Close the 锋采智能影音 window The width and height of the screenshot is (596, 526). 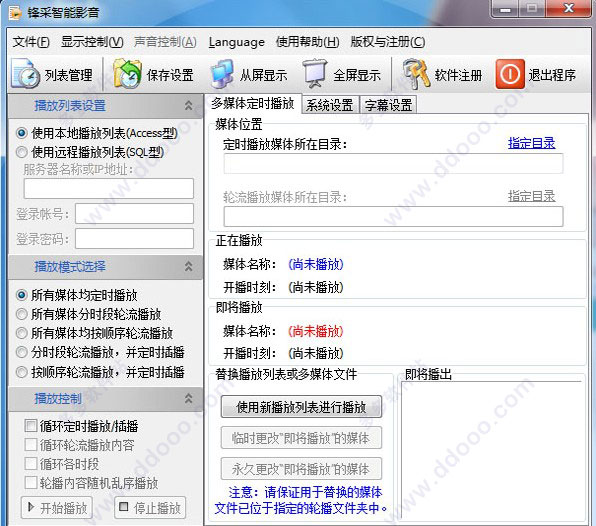tap(569, 9)
